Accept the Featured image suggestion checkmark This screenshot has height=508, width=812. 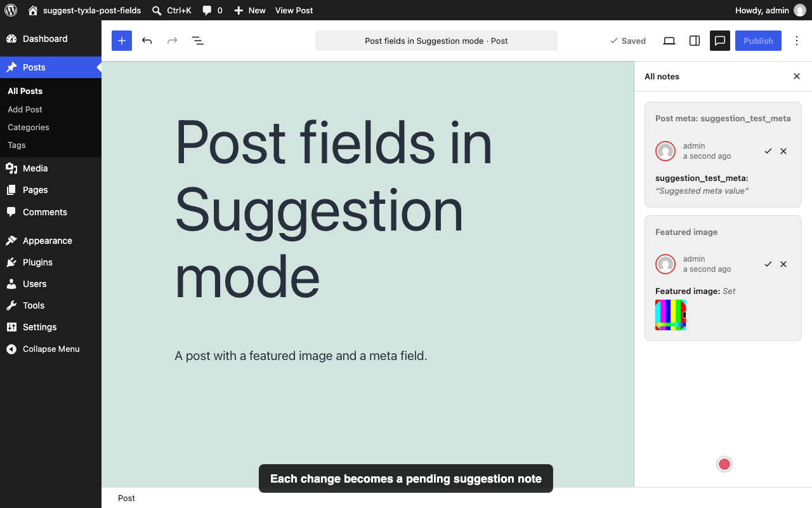point(768,264)
